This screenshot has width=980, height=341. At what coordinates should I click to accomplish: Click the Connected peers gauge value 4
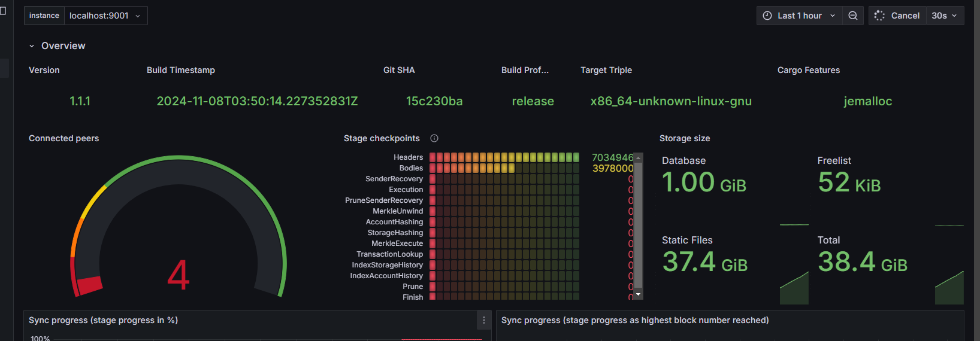tap(178, 276)
